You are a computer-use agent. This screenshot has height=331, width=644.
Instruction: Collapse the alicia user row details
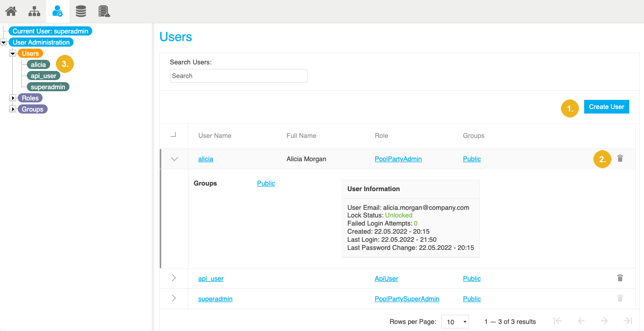pos(174,159)
